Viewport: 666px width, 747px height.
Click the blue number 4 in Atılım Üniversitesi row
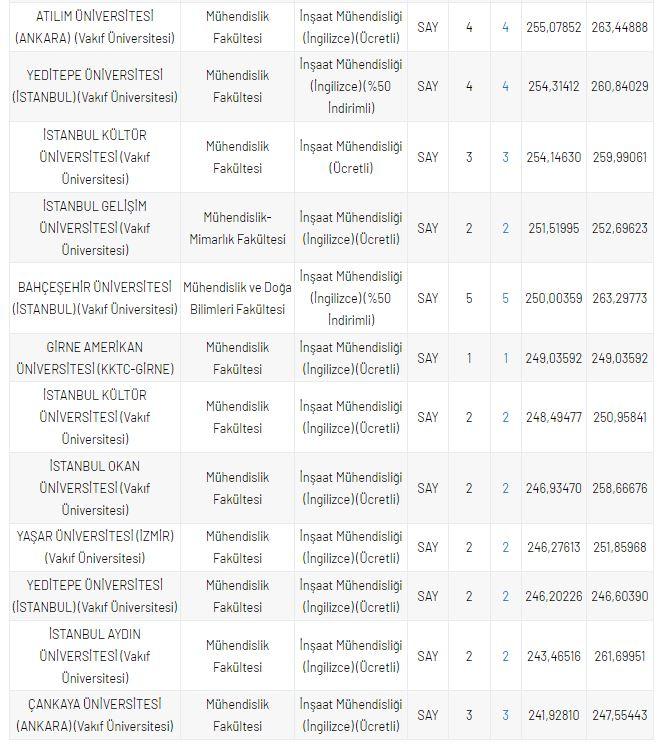[505, 27]
